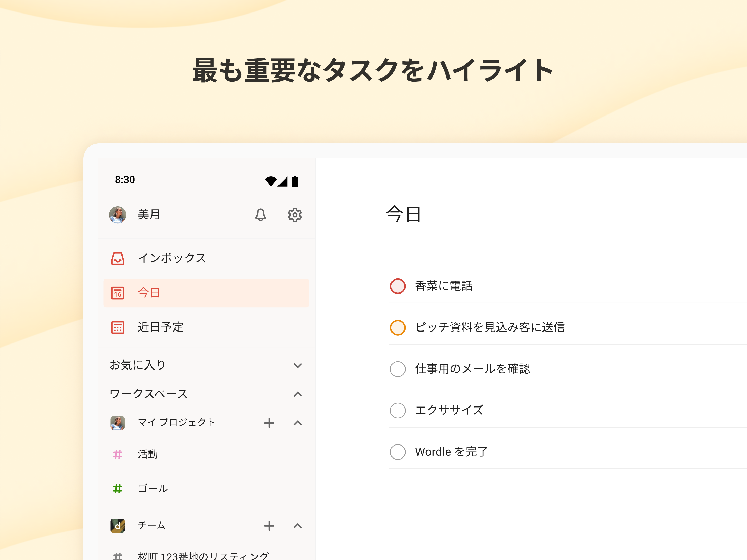This screenshot has width=747, height=560.
Task: Click the チーム workspace label
Action: point(152,526)
